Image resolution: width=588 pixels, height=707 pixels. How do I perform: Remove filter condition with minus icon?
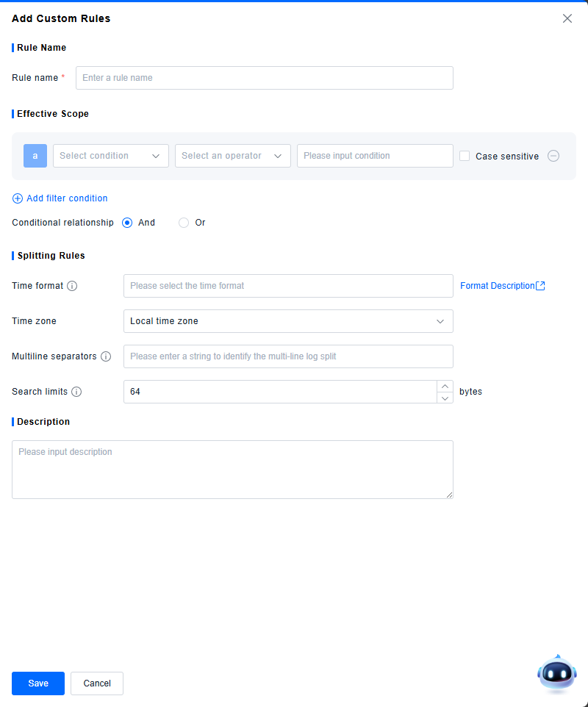point(553,156)
